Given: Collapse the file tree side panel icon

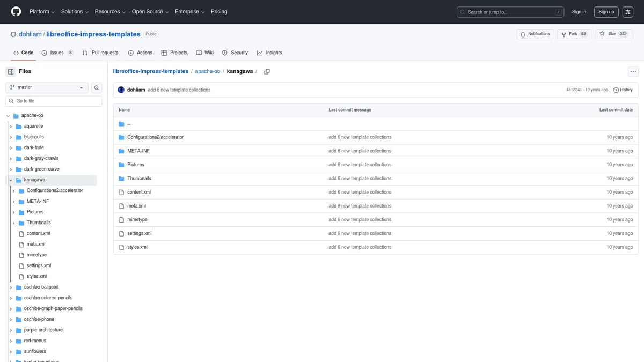Looking at the screenshot, I should [x=11, y=71].
